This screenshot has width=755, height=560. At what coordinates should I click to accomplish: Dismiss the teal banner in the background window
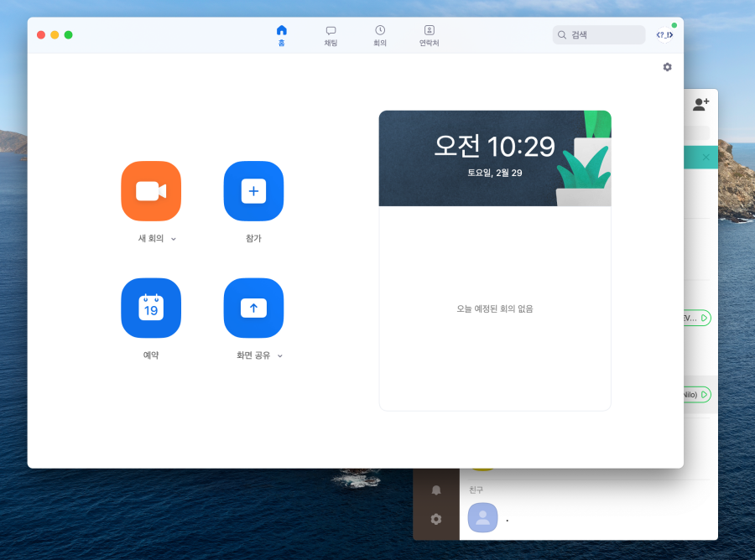click(706, 158)
